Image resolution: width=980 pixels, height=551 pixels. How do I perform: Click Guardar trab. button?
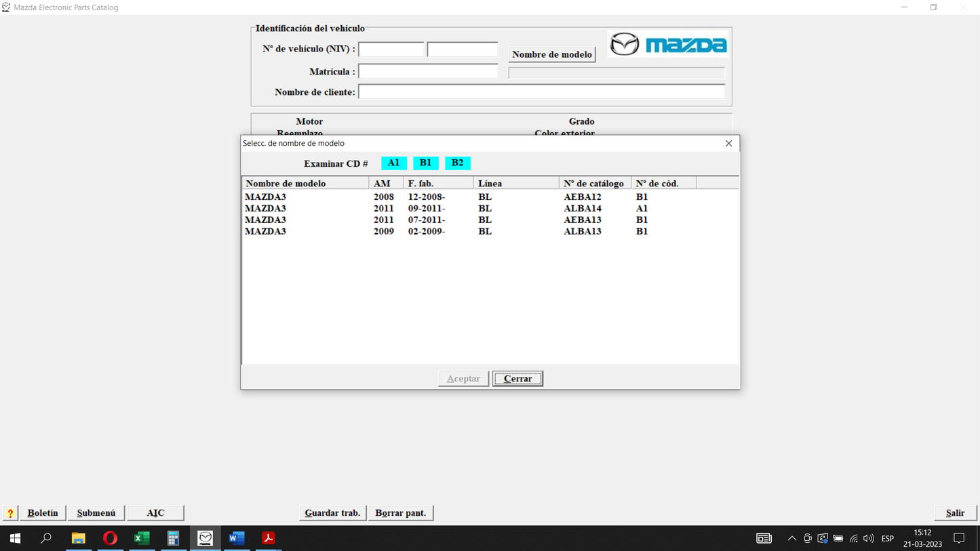pos(332,513)
